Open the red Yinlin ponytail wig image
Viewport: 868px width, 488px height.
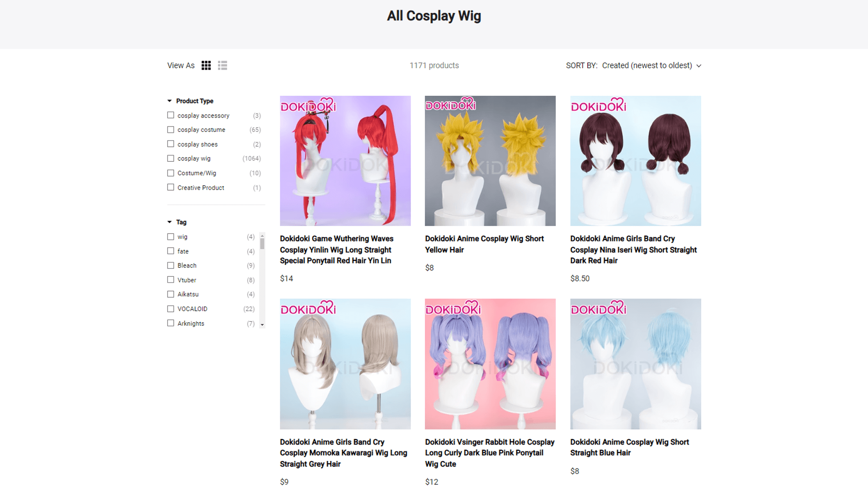(345, 161)
